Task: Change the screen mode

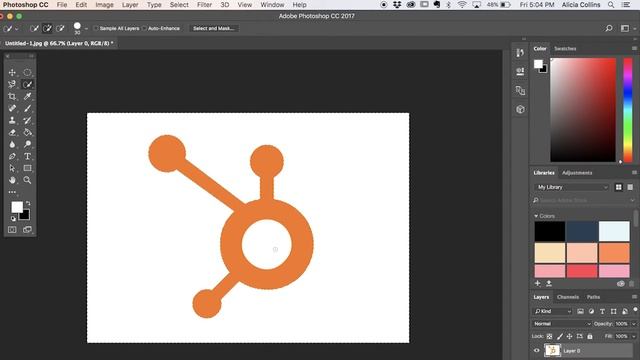Action: coord(27,230)
